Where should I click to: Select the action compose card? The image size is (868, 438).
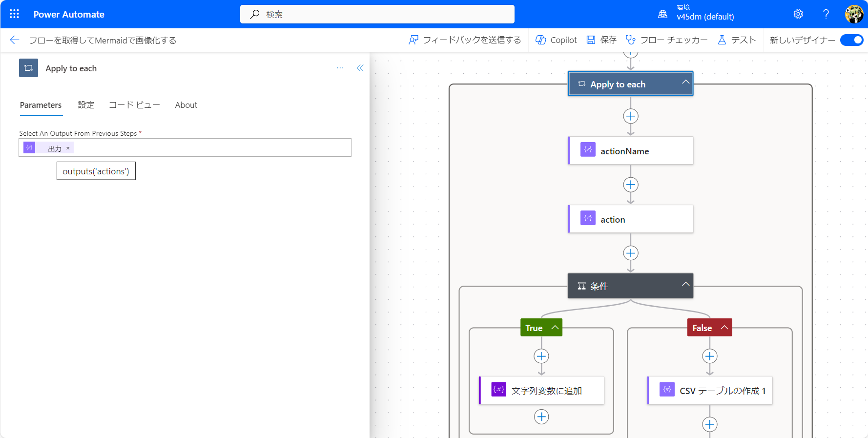pyautogui.click(x=631, y=219)
